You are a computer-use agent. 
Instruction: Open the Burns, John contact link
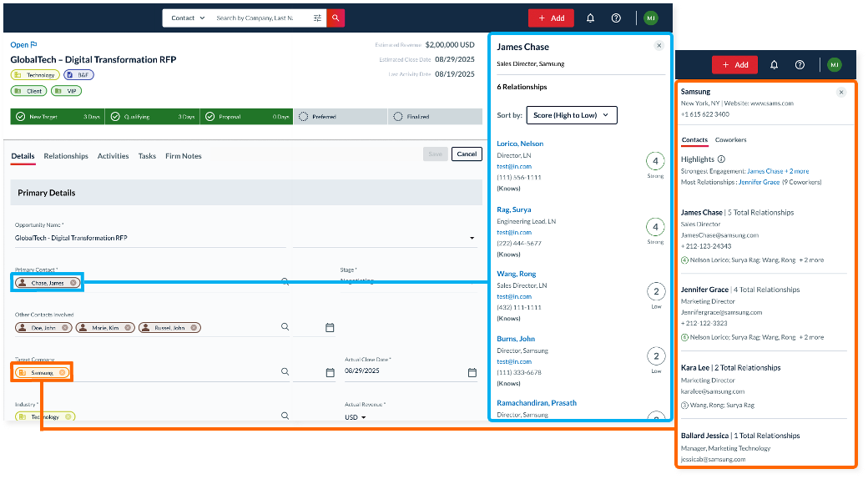(516, 339)
